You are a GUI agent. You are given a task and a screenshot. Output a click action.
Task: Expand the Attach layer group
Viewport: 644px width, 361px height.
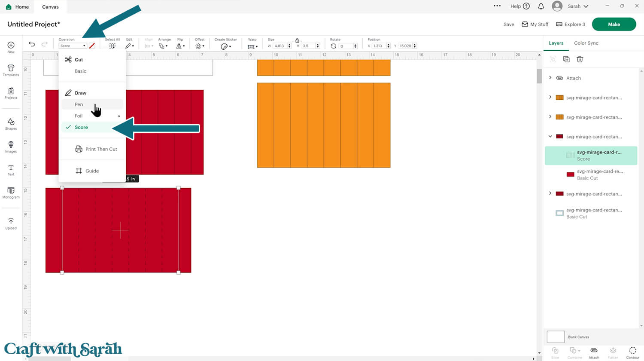550,78
